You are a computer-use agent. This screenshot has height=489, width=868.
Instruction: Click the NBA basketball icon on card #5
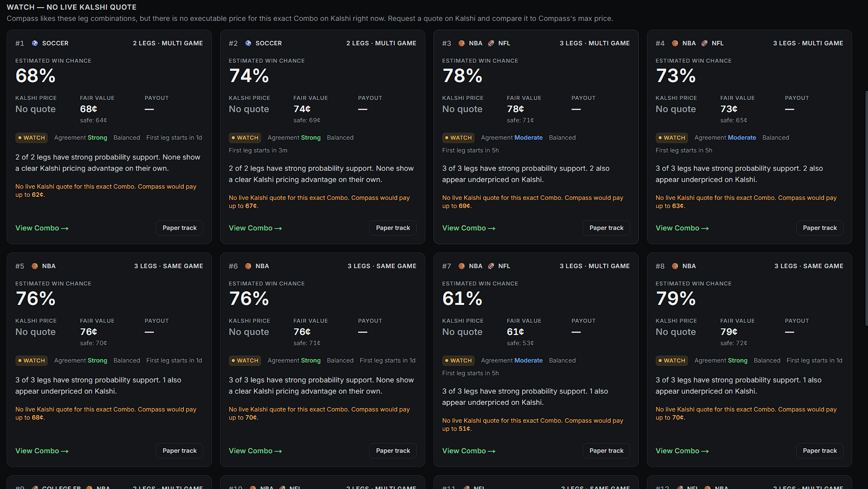click(x=35, y=266)
